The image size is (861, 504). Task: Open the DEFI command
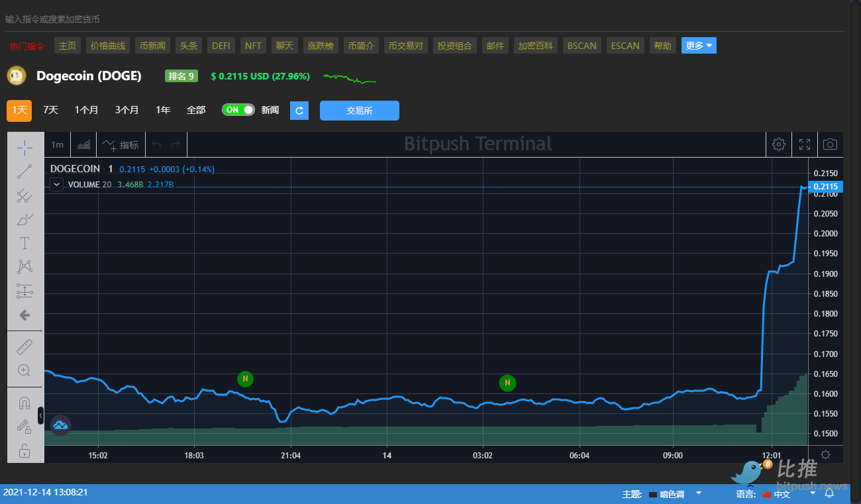point(221,46)
